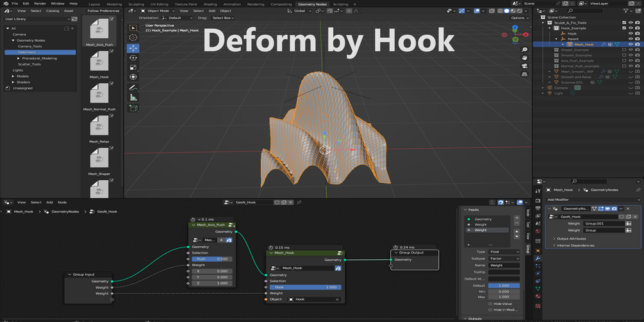
Task: Check the Hide Value checkbox
Action: pos(490,304)
